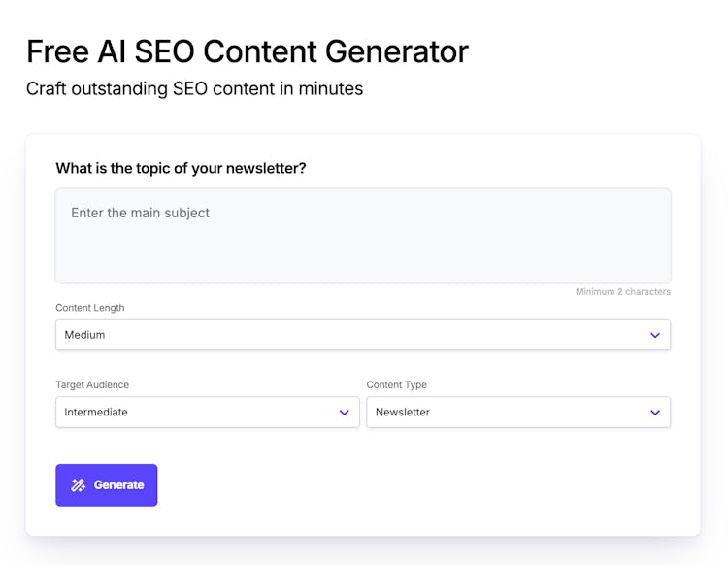Expand the Target Audience combo box

[x=207, y=413]
